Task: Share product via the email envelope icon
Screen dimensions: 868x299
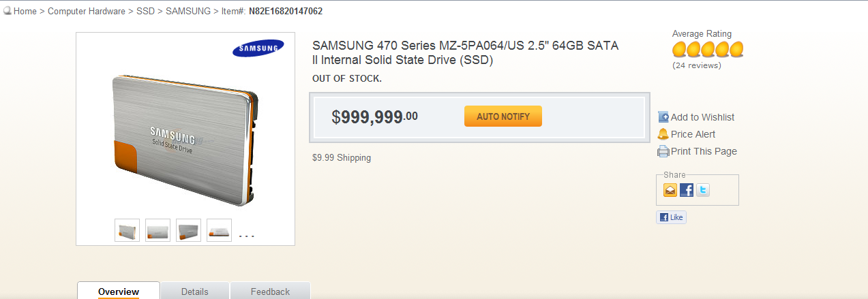Action: (x=670, y=190)
